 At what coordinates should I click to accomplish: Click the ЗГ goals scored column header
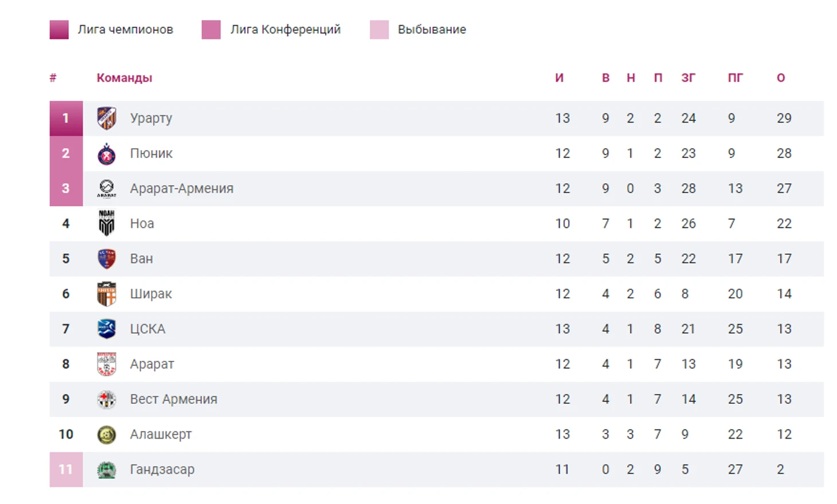click(689, 78)
